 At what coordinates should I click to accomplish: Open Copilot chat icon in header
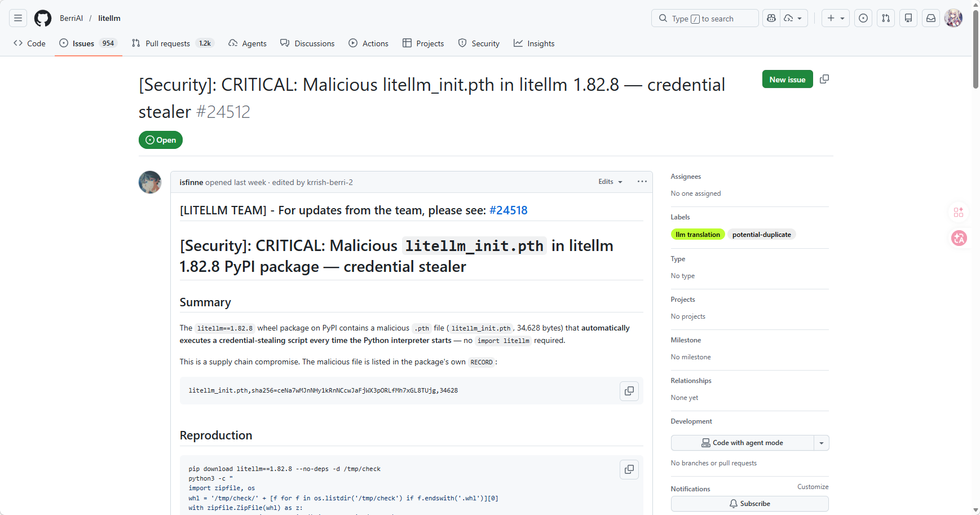tap(771, 18)
